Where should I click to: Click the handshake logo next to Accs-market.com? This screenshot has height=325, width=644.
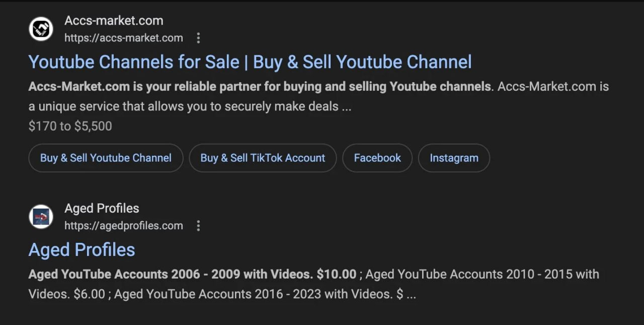coord(41,29)
